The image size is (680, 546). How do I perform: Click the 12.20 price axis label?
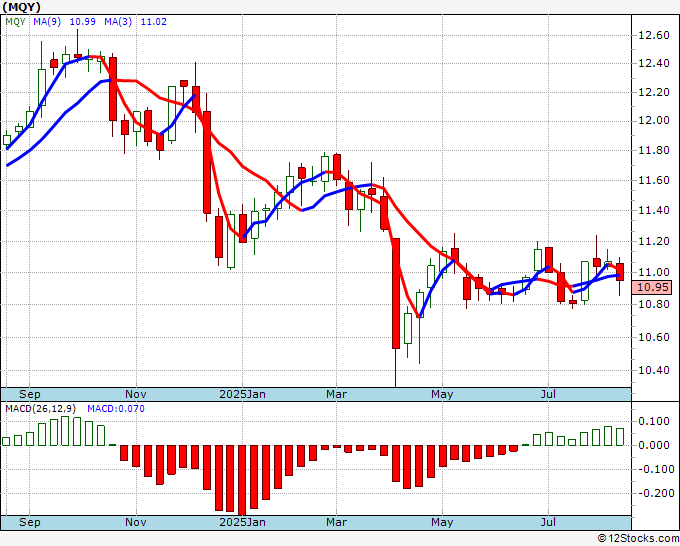click(x=654, y=92)
